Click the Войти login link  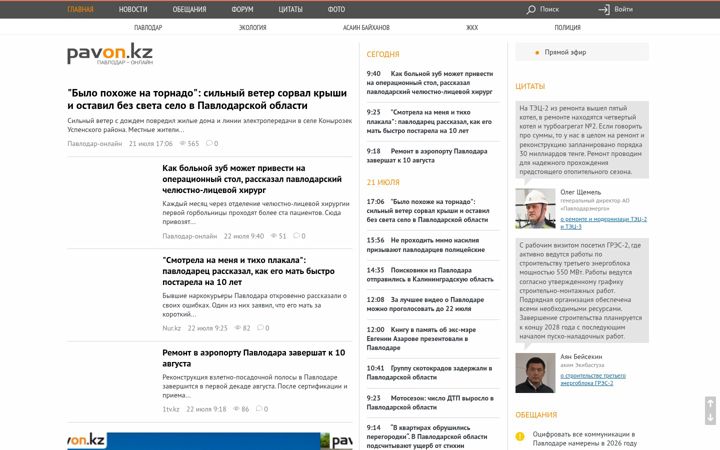pyautogui.click(x=623, y=9)
